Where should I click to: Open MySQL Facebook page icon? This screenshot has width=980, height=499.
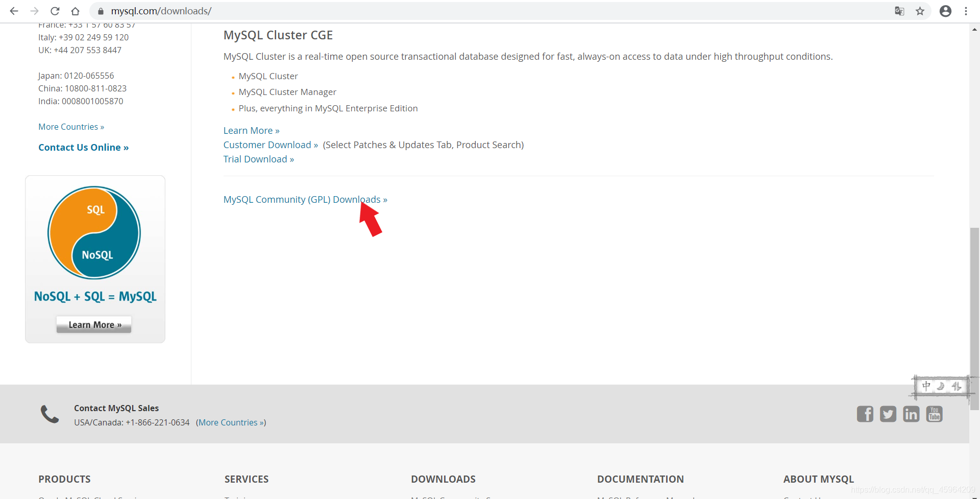tap(865, 414)
